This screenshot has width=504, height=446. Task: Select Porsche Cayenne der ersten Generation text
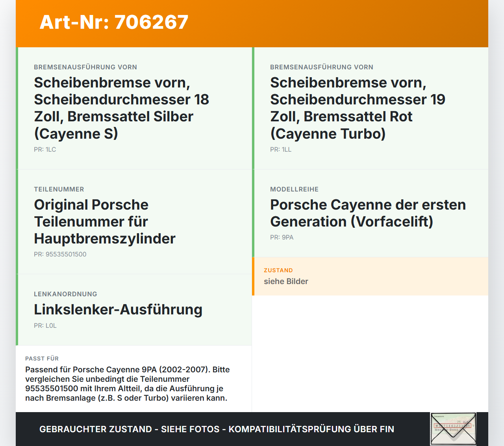pos(368,213)
